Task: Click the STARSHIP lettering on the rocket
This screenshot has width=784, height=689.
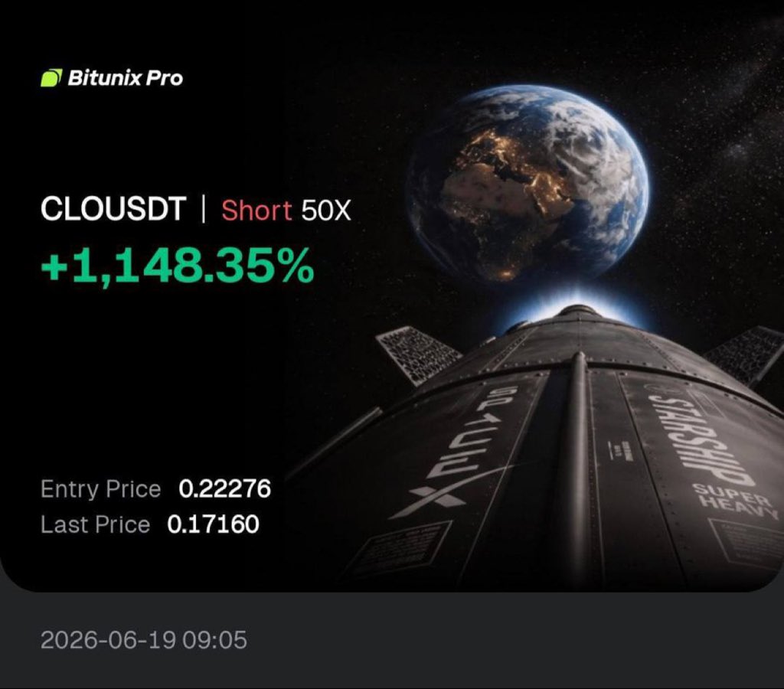Action: click(x=702, y=440)
